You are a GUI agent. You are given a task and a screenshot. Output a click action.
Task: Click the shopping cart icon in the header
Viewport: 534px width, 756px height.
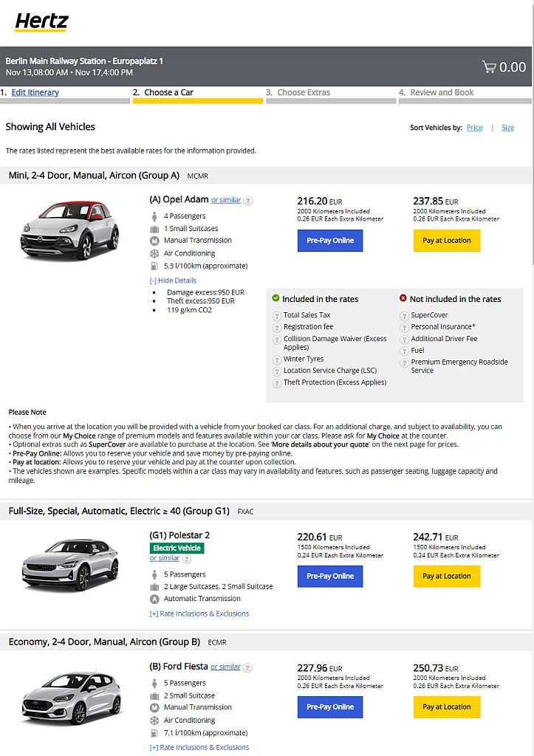click(x=489, y=66)
